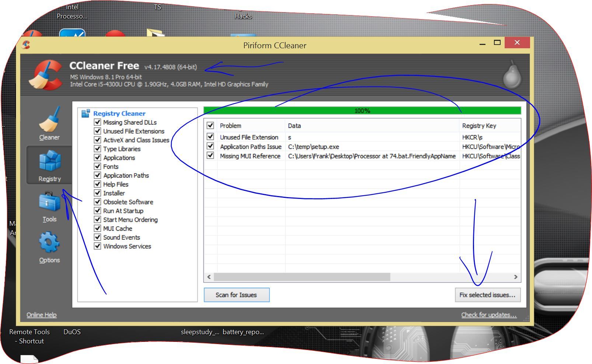Minimize the CCleaner window
This screenshot has height=364, width=592.
click(482, 43)
